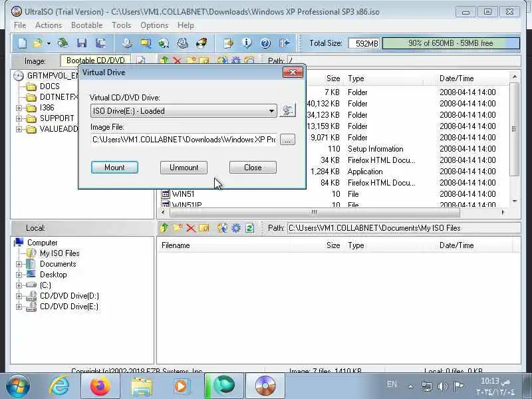Open the Virtual CD/DVD Drive combo box
The width and height of the screenshot is (532, 399).
184,111
